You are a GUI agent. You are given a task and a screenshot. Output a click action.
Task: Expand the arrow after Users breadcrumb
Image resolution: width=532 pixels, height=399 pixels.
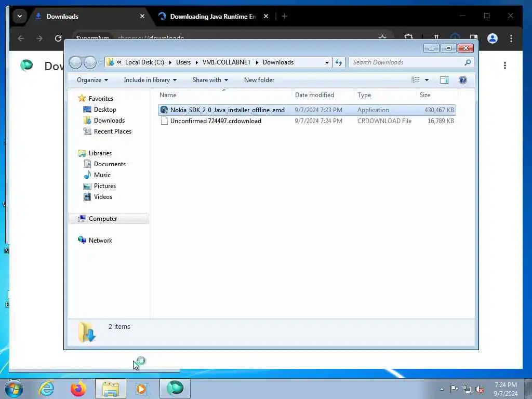(x=196, y=62)
